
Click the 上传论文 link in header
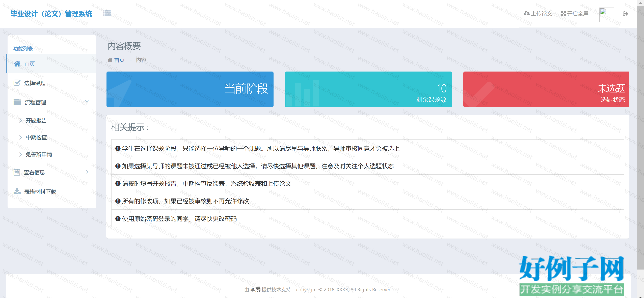coord(541,14)
